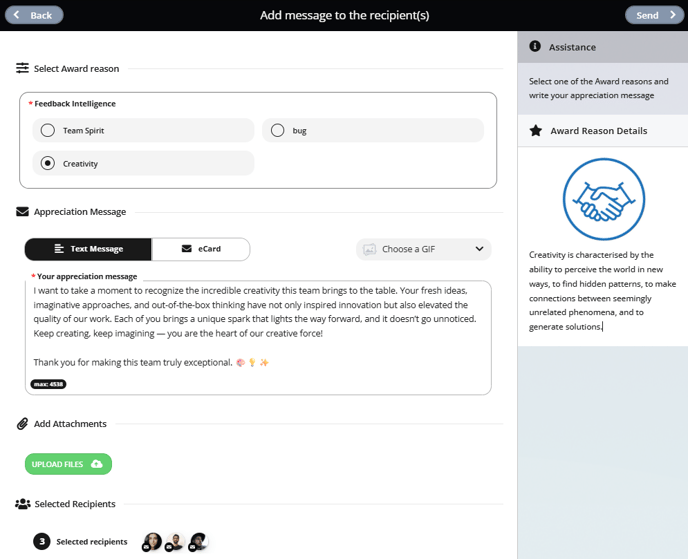Go back with the Back button

pyautogui.click(x=34, y=15)
